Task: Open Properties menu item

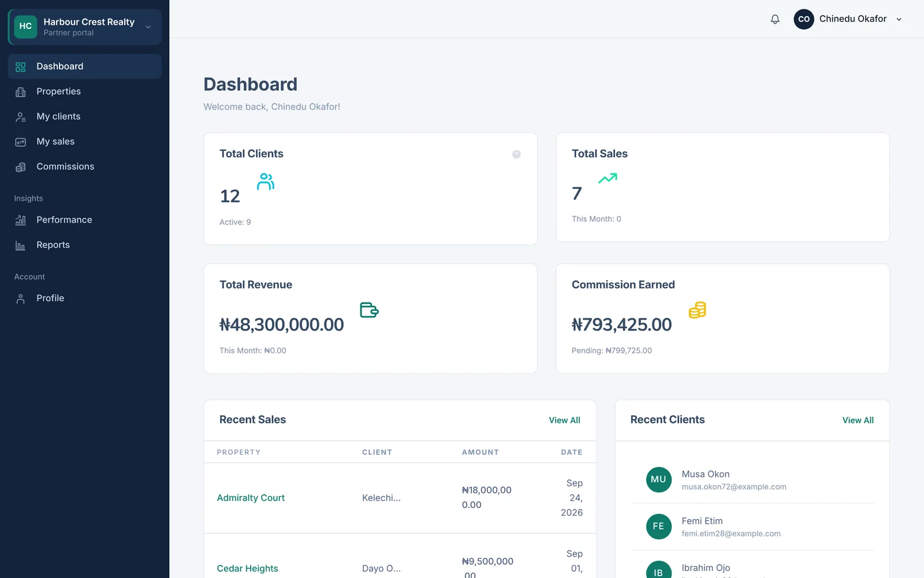Action: pos(85,91)
